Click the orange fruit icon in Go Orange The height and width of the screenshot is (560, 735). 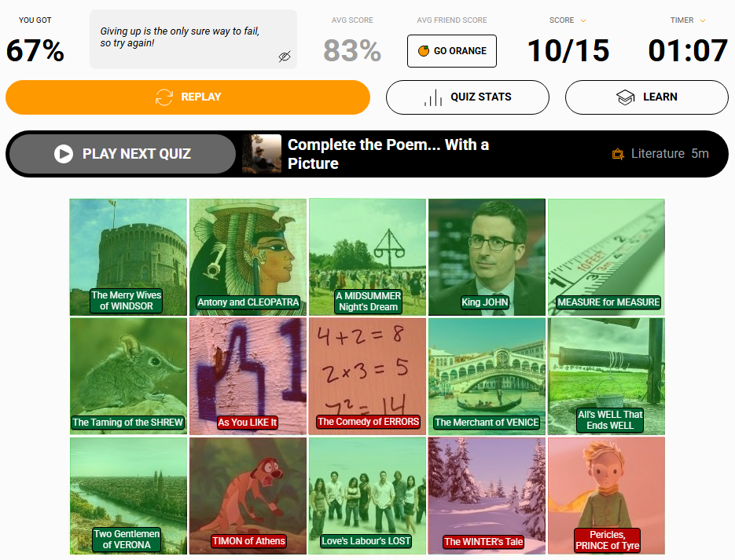pos(423,50)
